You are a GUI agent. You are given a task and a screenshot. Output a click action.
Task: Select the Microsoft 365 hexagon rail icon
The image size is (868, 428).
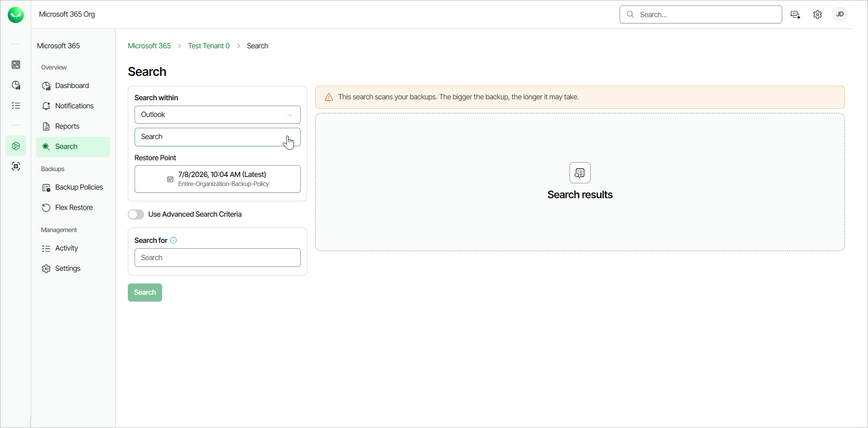tap(16, 146)
